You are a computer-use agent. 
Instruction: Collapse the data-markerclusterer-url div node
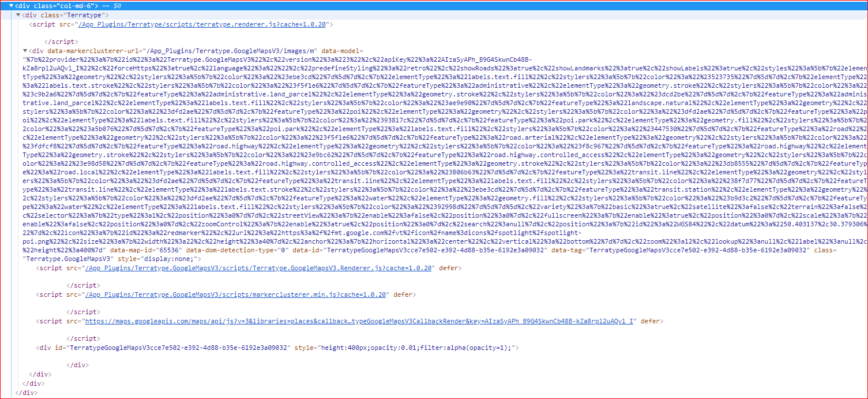point(25,51)
